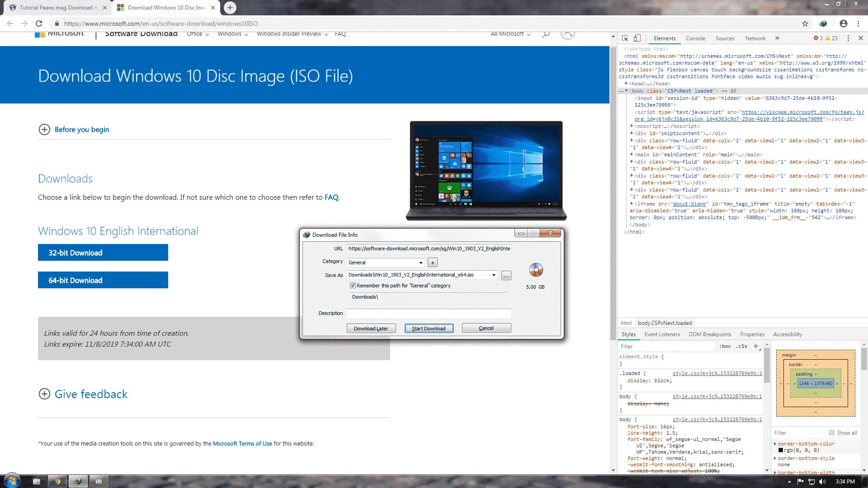This screenshot has height=488, width=868.
Task: Click the DevTools inspect element picker icon
Action: (625, 38)
